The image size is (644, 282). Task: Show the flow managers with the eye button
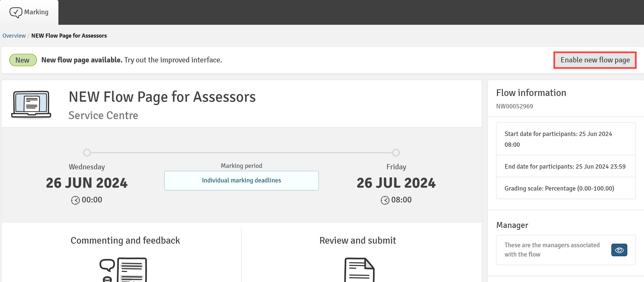619,250
